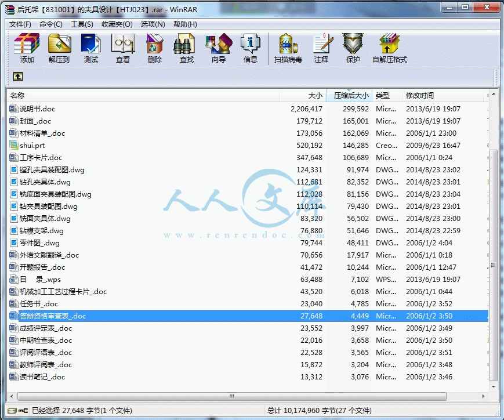Click the 2009/6/23 16:47 modified date
The image size is (504, 420).
point(433,146)
